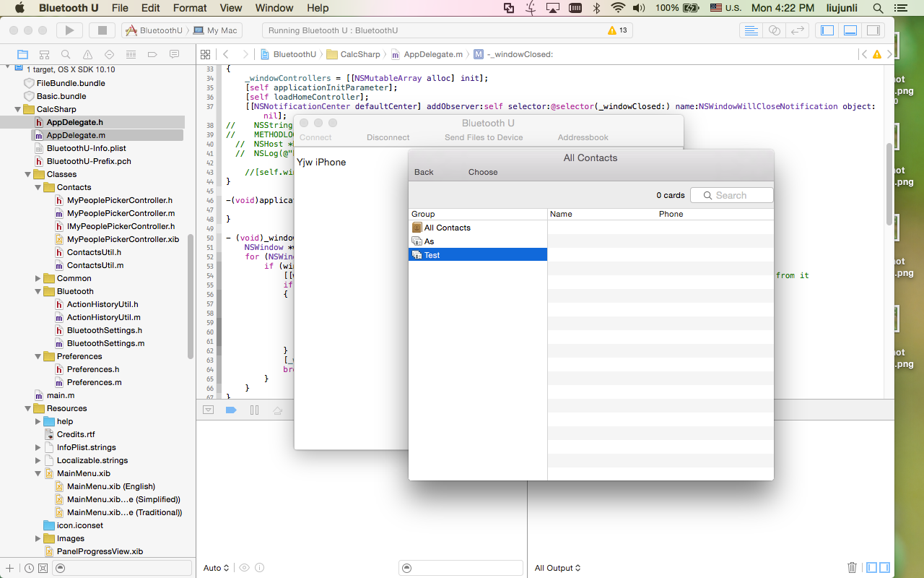Toggle the Utilities panel visibility

pyautogui.click(x=873, y=30)
